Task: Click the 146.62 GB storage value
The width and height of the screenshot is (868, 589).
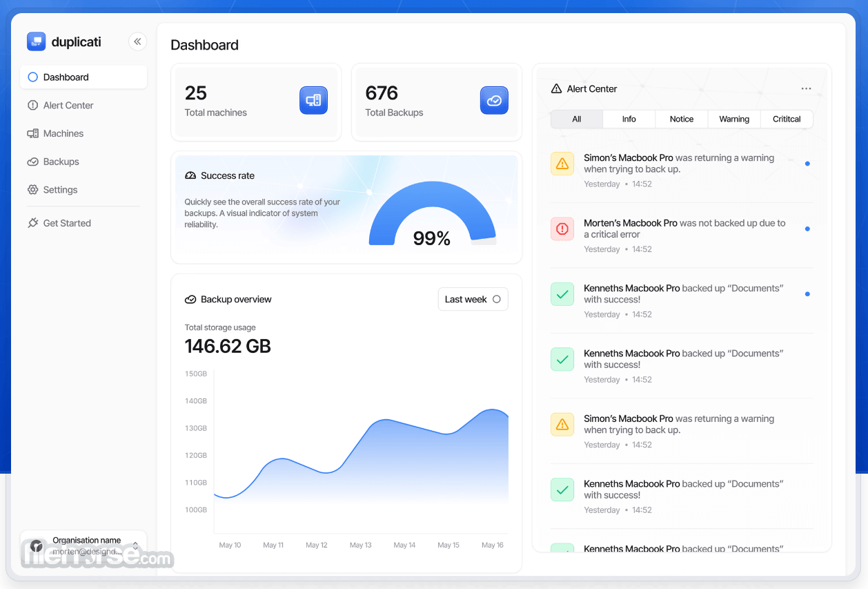Action: pyautogui.click(x=228, y=346)
